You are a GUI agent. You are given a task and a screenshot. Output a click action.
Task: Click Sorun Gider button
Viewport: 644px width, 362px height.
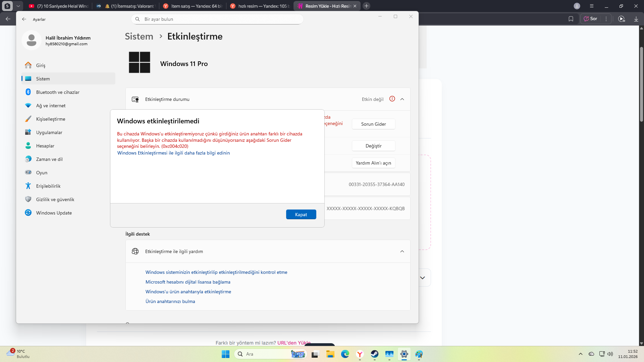tap(373, 124)
